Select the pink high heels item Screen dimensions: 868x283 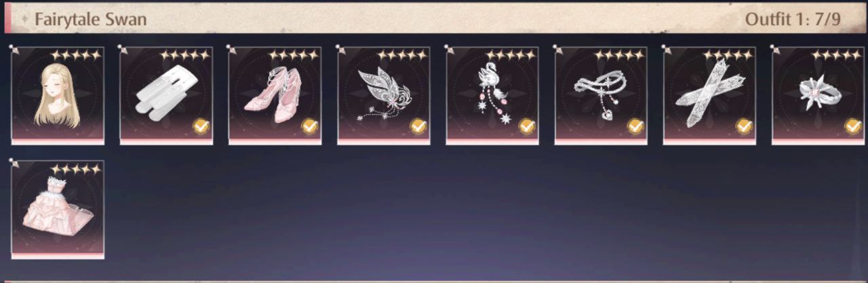pos(275,95)
